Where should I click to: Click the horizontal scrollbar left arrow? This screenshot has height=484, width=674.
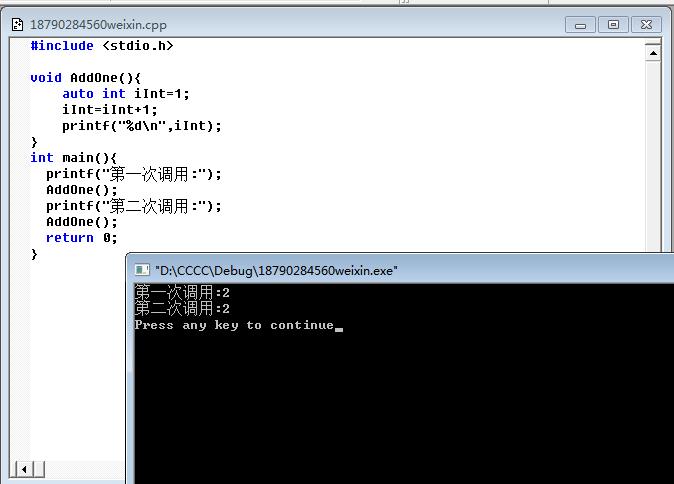(24, 469)
